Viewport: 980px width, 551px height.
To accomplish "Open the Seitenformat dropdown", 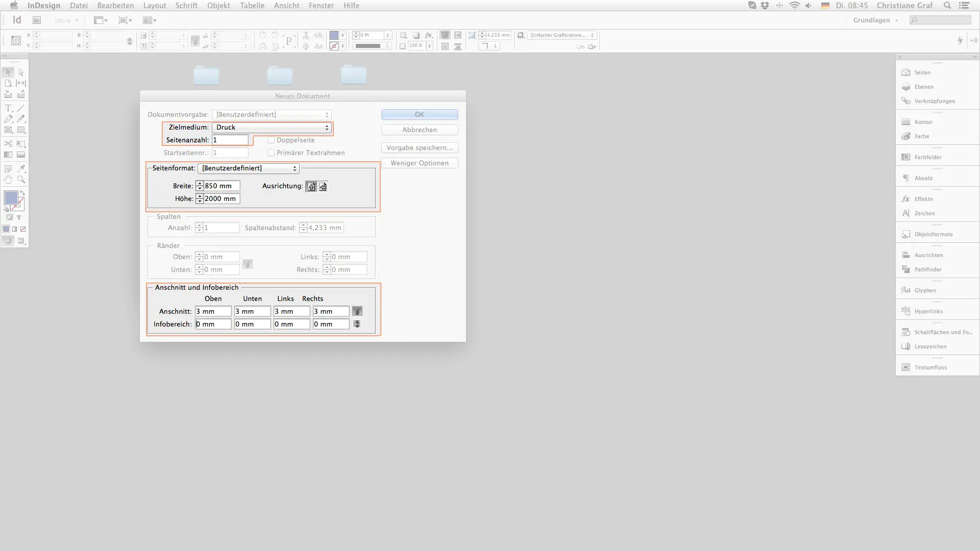I will point(248,168).
